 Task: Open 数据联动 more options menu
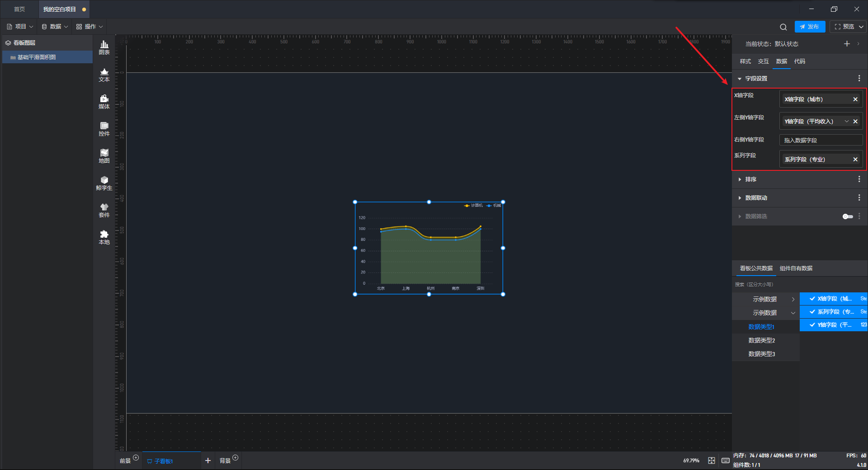click(859, 198)
